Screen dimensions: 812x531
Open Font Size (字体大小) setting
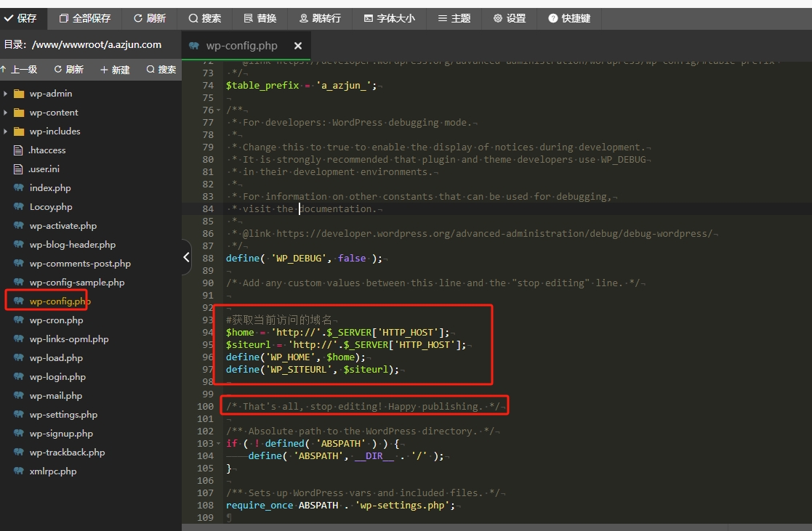[x=389, y=18]
